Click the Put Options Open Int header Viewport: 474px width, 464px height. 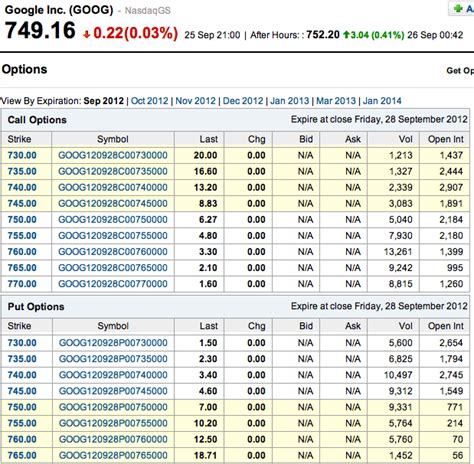[x=446, y=326]
